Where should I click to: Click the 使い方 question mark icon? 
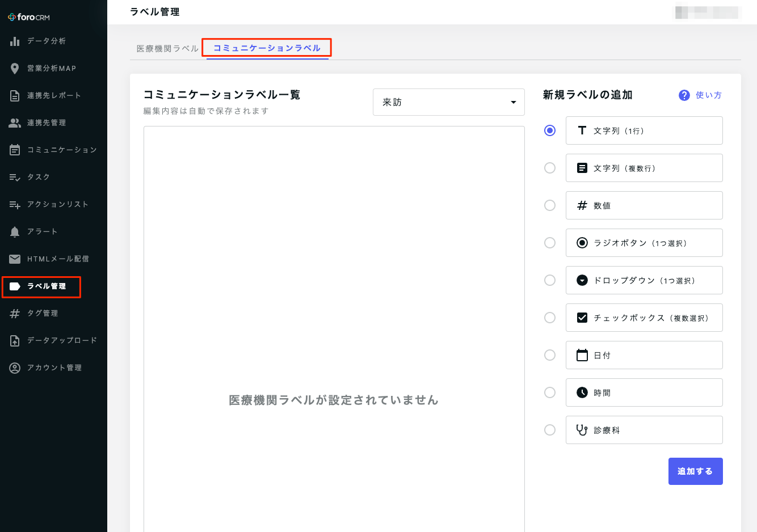coord(684,95)
